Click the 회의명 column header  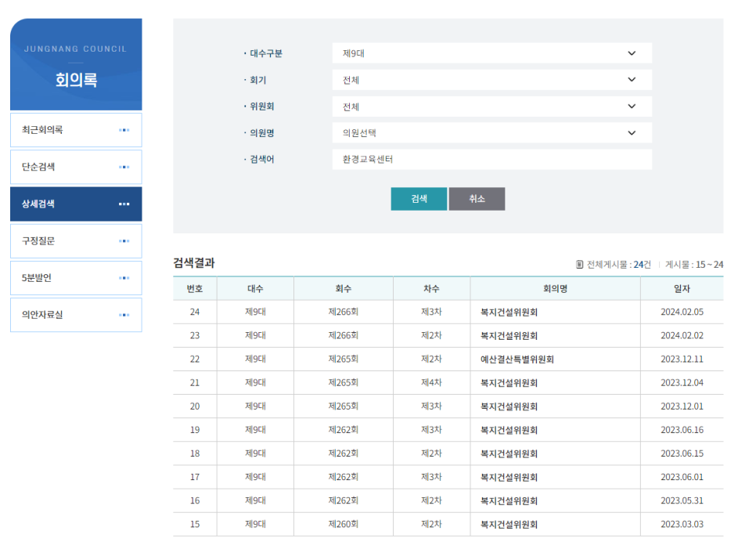coord(555,288)
